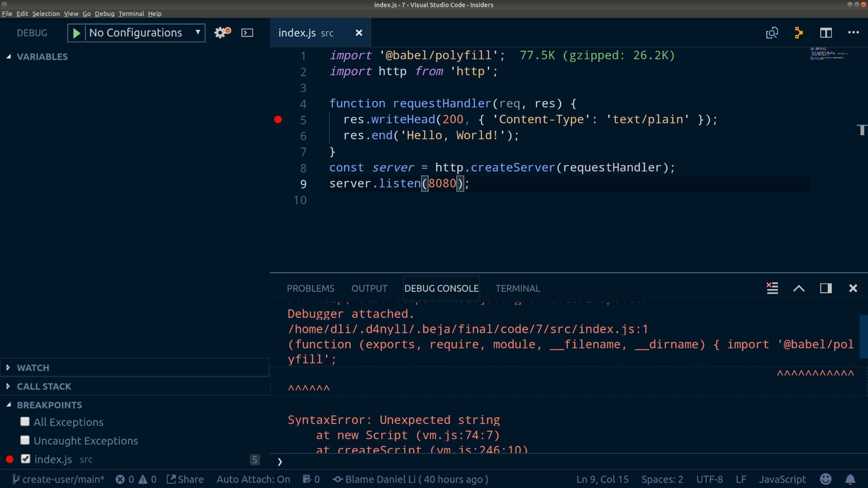Clear the debug console output
The width and height of the screenshot is (868, 488).
tap(772, 288)
